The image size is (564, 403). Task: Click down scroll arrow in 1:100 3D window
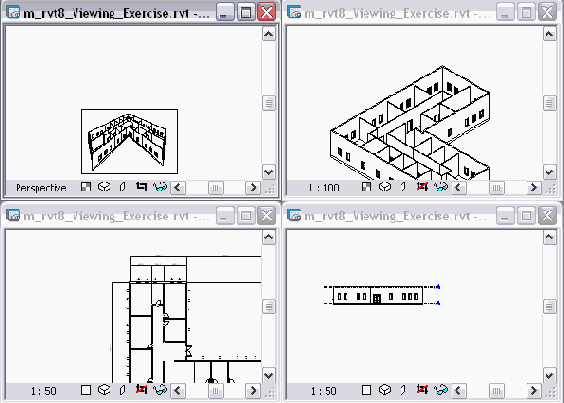[x=549, y=172]
